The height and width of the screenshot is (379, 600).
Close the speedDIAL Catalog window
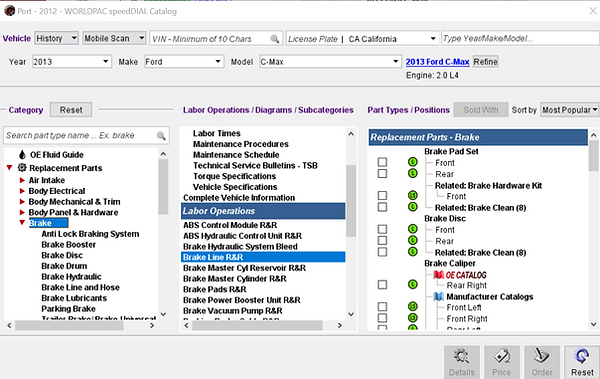click(x=592, y=11)
